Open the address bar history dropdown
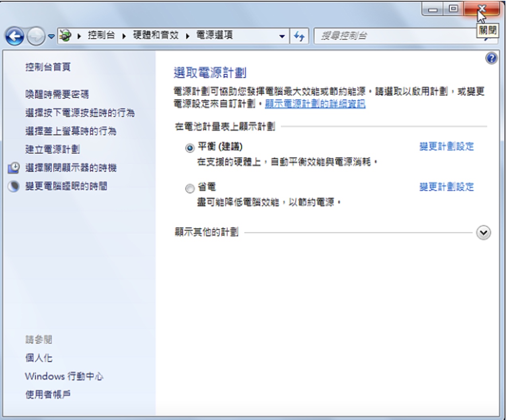507x420 pixels. click(282, 36)
